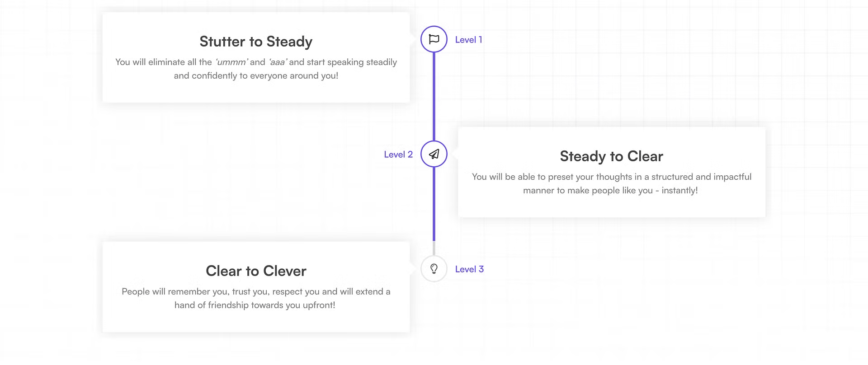The width and height of the screenshot is (868, 365).
Task: Click the 'You will be able to preset your thoughts' description
Action: [612, 177]
